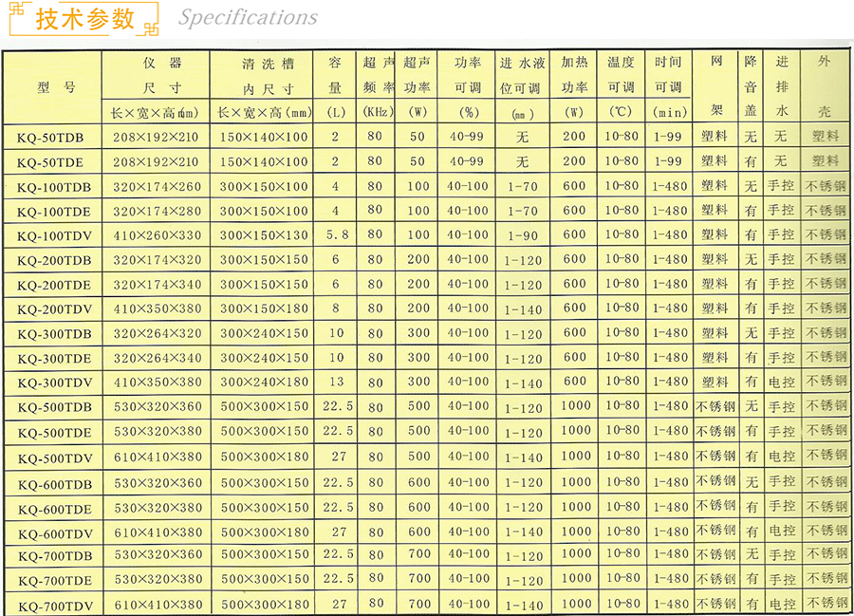Image resolution: width=854 pixels, height=616 pixels.
Task: Select the KQ-500TDB model cell
Action: point(54,407)
